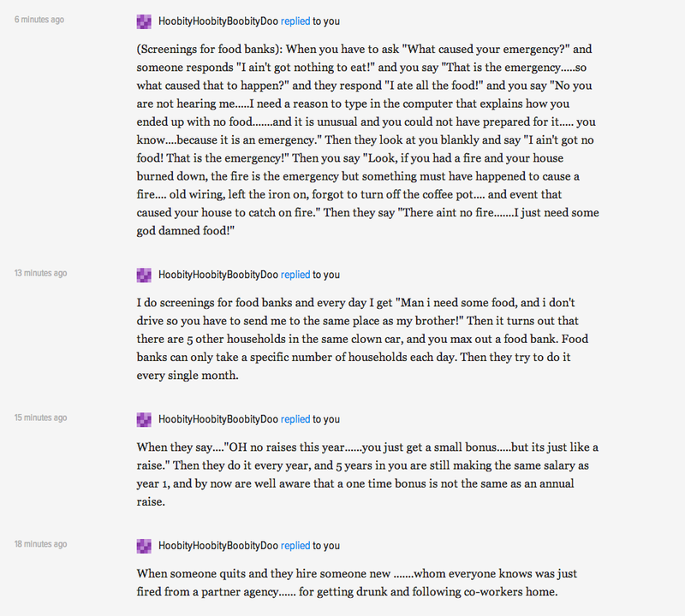
Task: Click the '18 minutes ago' timestamp
Action: [40, 544]
